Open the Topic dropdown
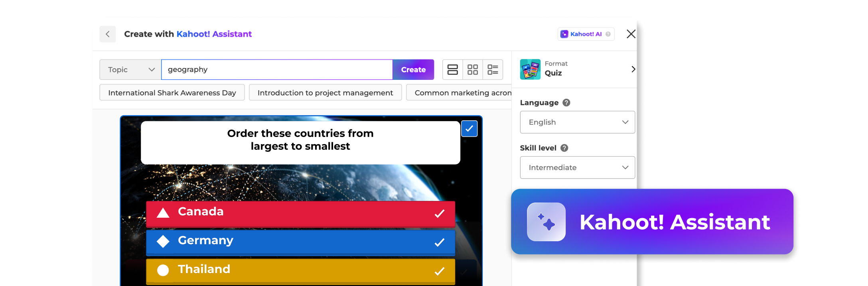Screen dimensions: 868x286 click(130, 70)
